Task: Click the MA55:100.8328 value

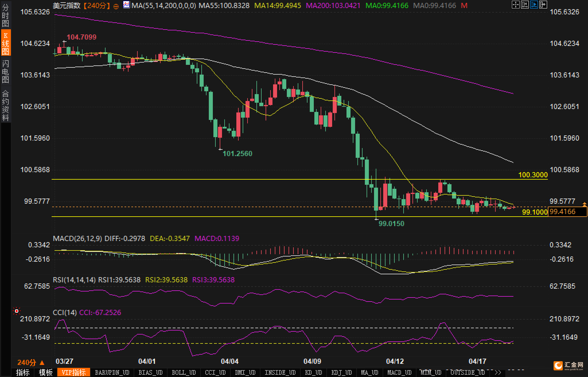Action: coord(224,5)
